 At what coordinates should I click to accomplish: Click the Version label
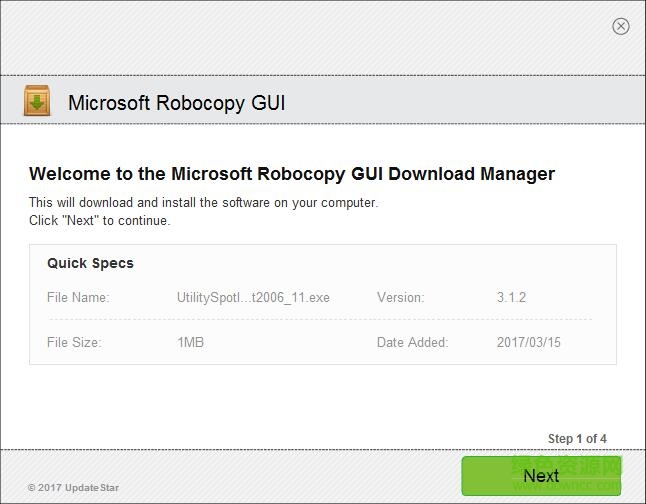[400, 297]
